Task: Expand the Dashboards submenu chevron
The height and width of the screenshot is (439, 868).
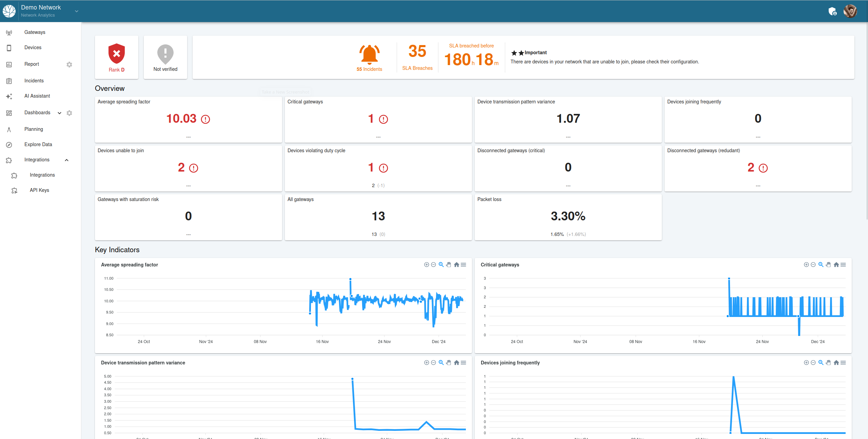Action: coord(60,113)
